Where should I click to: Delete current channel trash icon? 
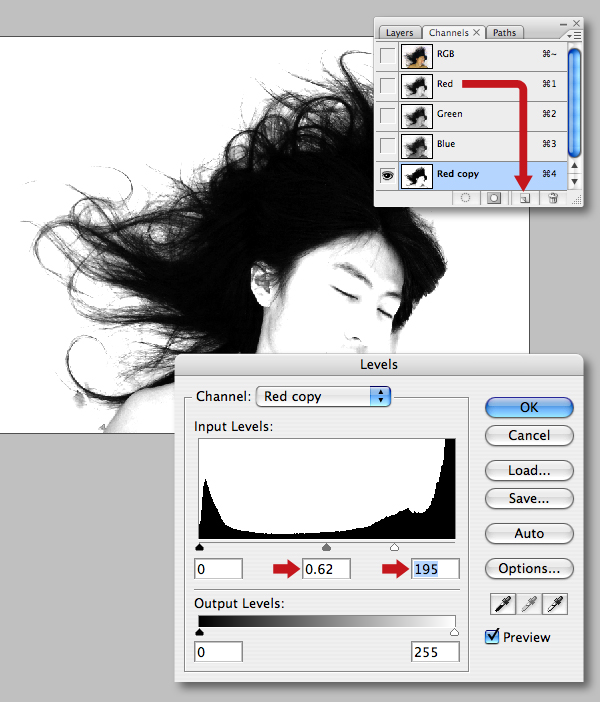pyautogui.click(x=553, y=198)
